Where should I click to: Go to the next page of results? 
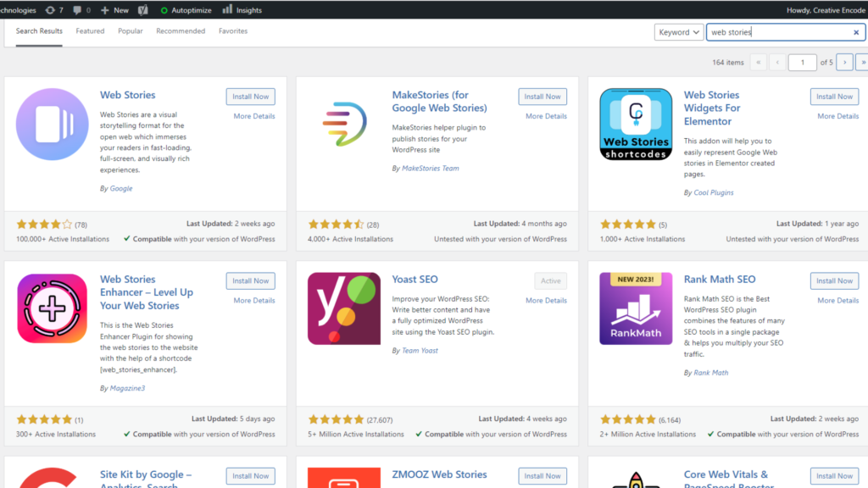(843, 62)
